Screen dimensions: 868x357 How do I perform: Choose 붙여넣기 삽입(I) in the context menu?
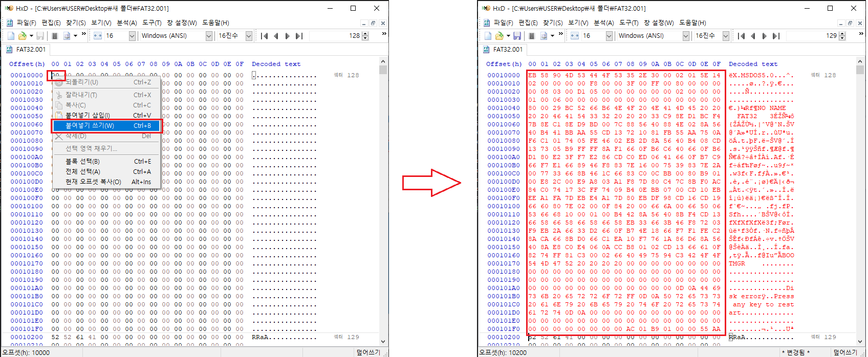107,116
